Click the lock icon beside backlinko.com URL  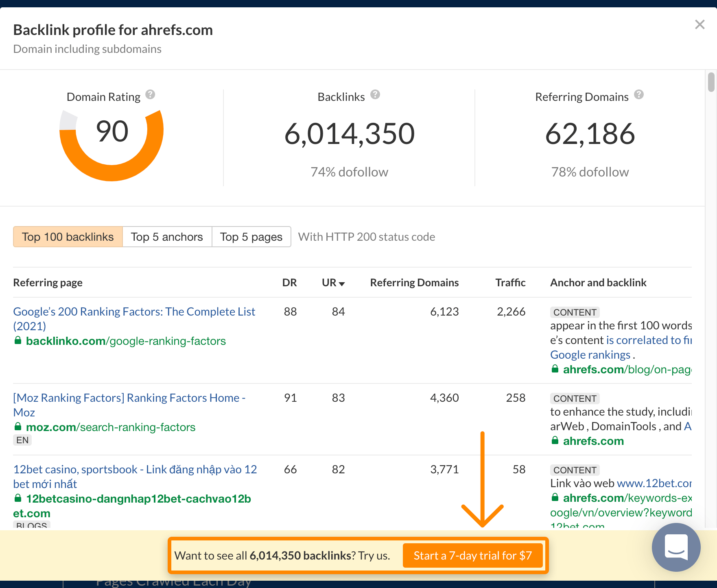tap(18, 341)
